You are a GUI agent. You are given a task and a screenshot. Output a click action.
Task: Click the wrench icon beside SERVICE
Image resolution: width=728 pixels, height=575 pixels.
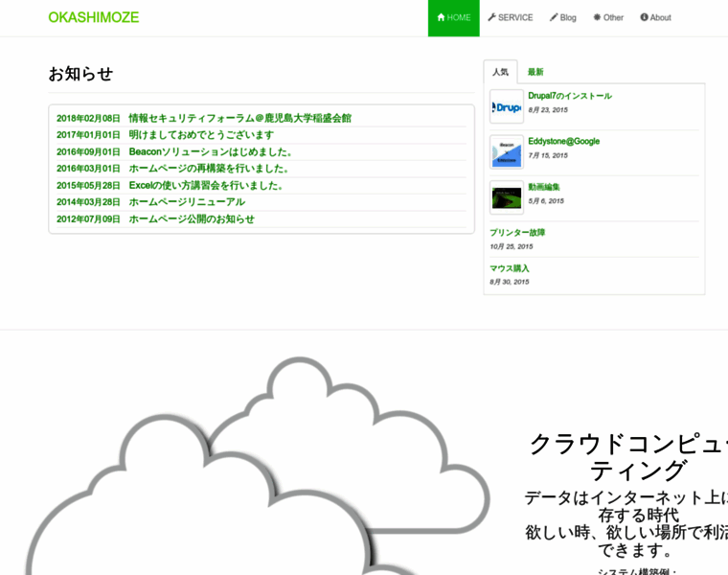[491, 17]
